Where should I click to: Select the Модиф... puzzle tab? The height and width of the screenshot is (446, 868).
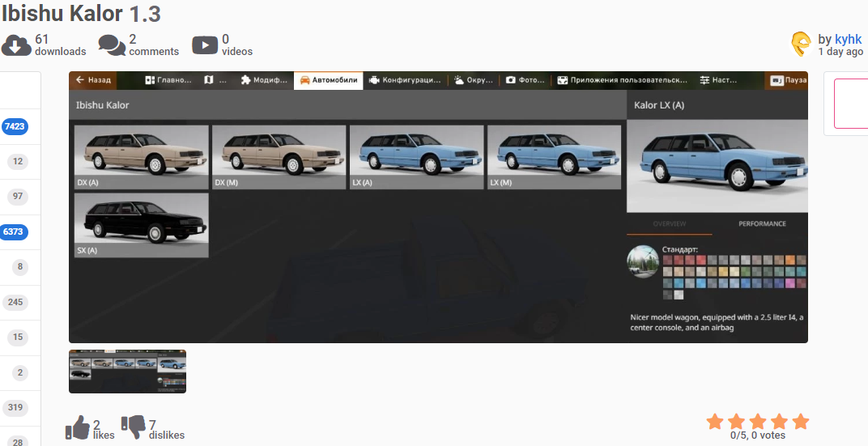coord(265,80)
